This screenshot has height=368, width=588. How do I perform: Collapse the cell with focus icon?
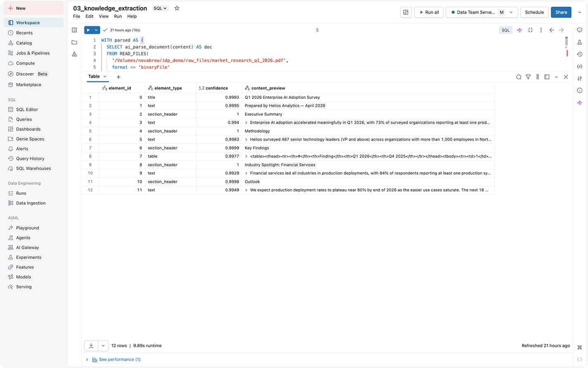coord(530,30)
